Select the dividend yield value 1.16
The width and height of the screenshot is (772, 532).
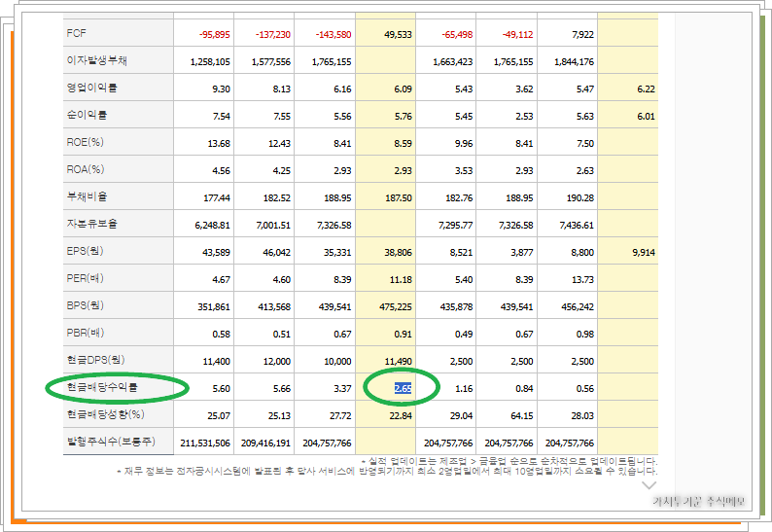tap(464, 389)
